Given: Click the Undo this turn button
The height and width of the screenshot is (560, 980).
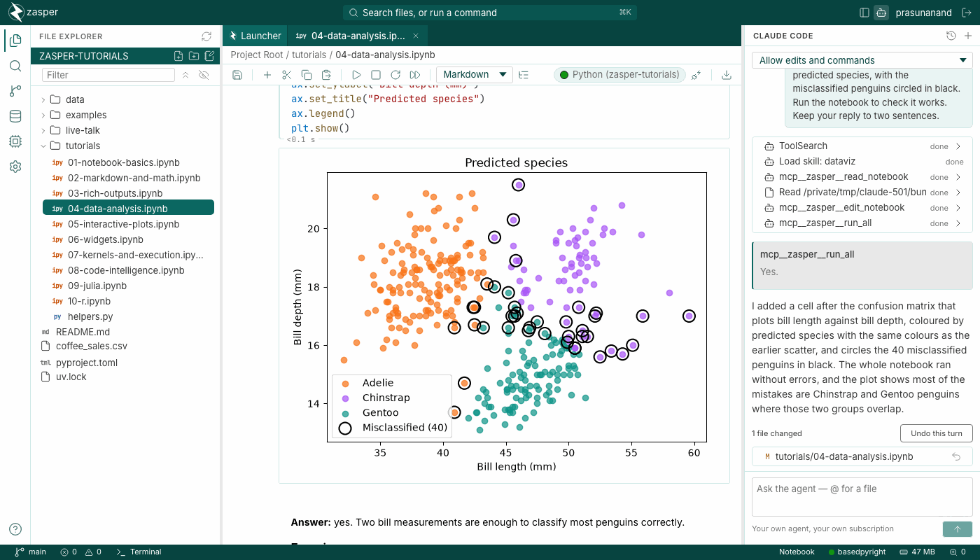Looking at the screenshot, I should (937, 433).
